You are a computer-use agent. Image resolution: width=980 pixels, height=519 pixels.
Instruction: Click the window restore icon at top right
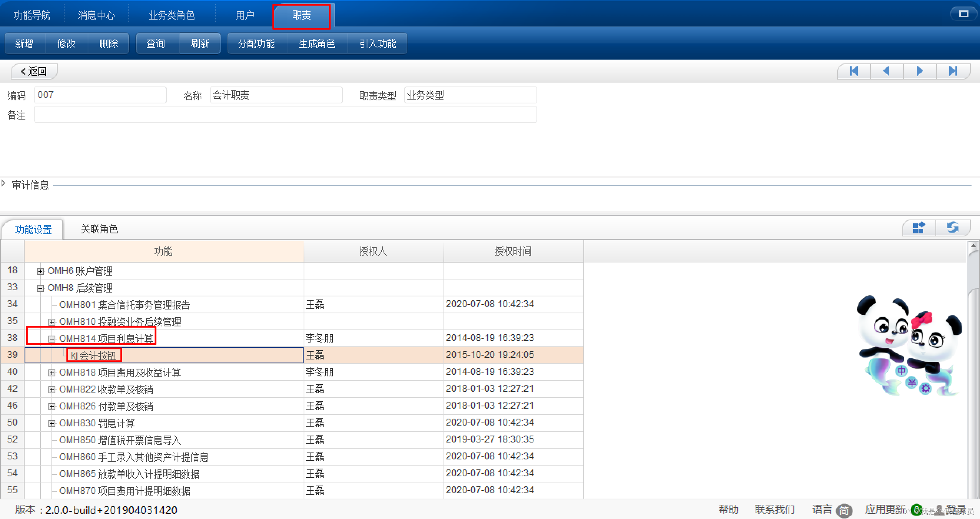(x=963, y=14)
